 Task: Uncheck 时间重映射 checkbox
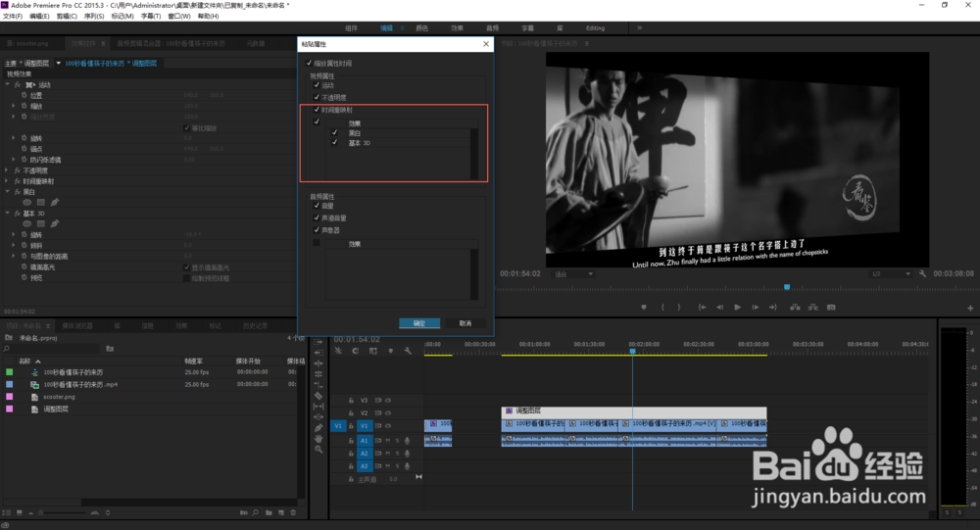317,110
